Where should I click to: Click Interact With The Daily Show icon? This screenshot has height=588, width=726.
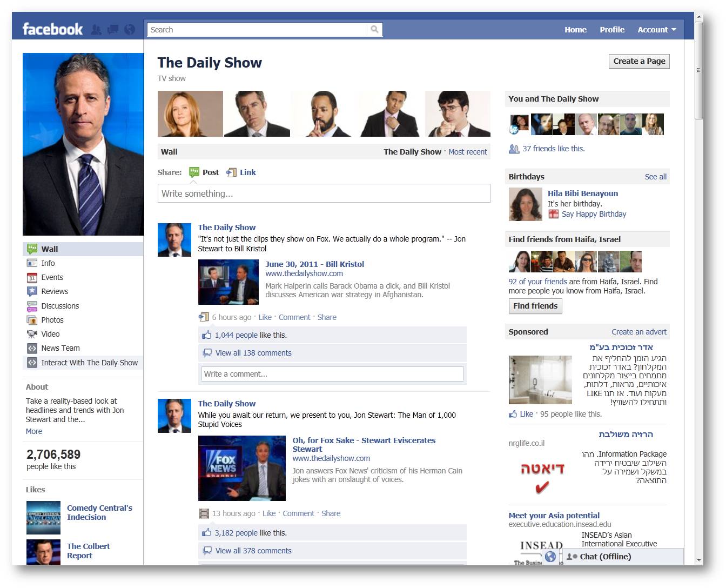tap(32, 363)
